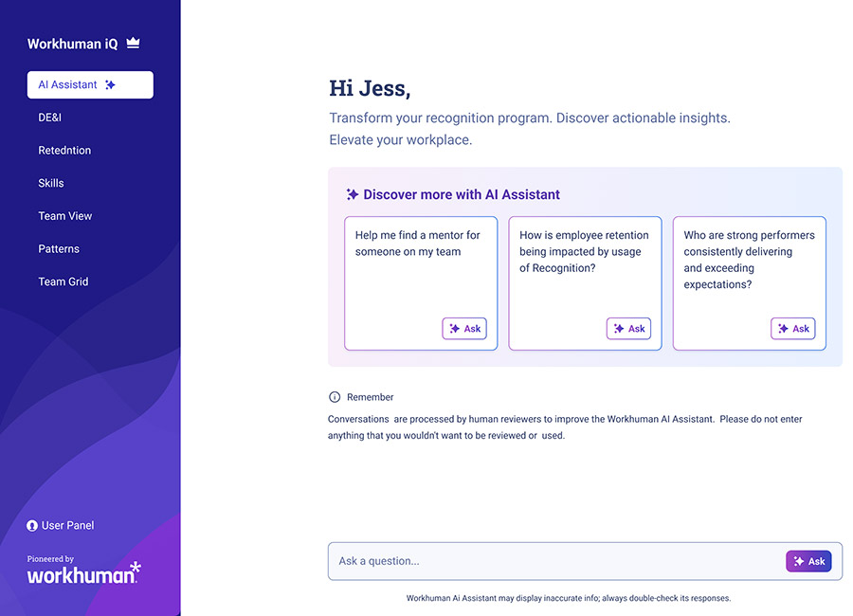853x616 pixels.
Task: Open Team View from sidebar
Action: point(65,216)
